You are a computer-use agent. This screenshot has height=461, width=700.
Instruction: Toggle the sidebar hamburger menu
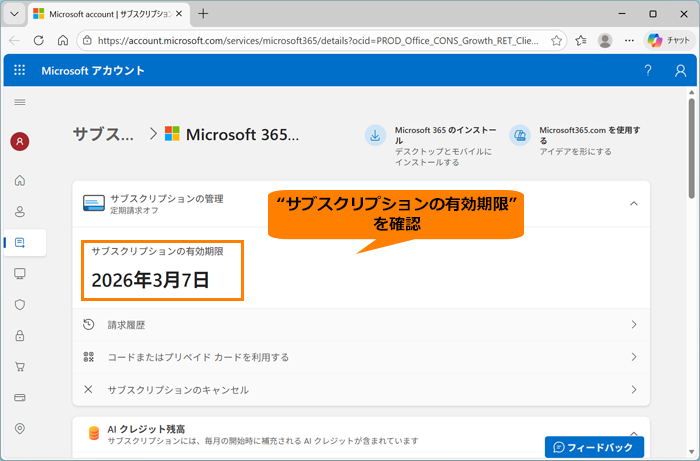20,102
